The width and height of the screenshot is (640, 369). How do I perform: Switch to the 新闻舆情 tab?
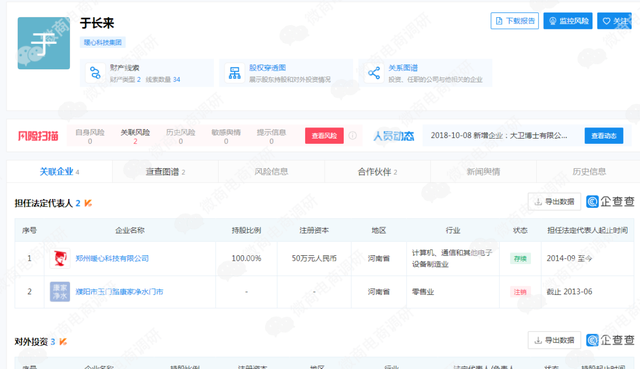pyautogui.click(x=483, y=171)
